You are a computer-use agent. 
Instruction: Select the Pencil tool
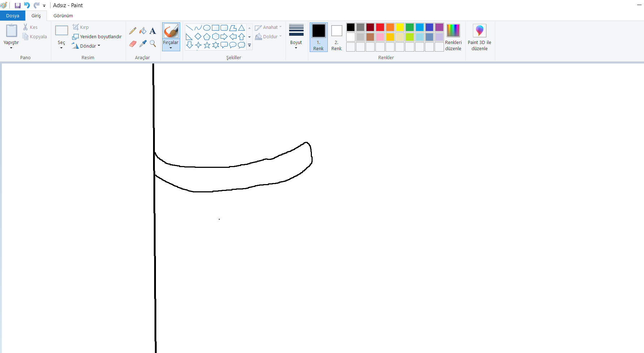(x=133, y=30)
